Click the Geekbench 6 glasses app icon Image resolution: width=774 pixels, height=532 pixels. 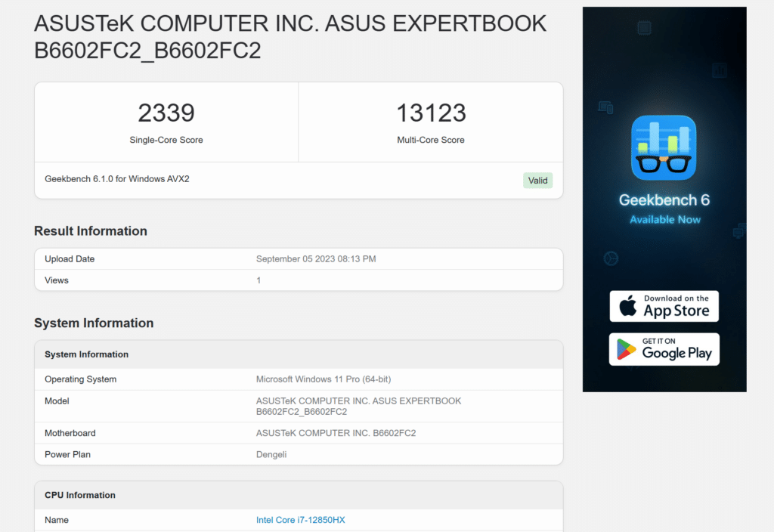664,147
